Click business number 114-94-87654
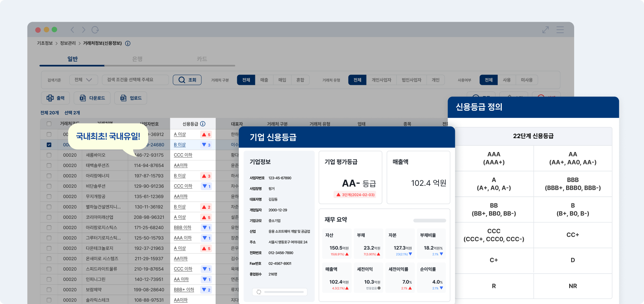Screen dimensions: 644x304 pos(149,165)
